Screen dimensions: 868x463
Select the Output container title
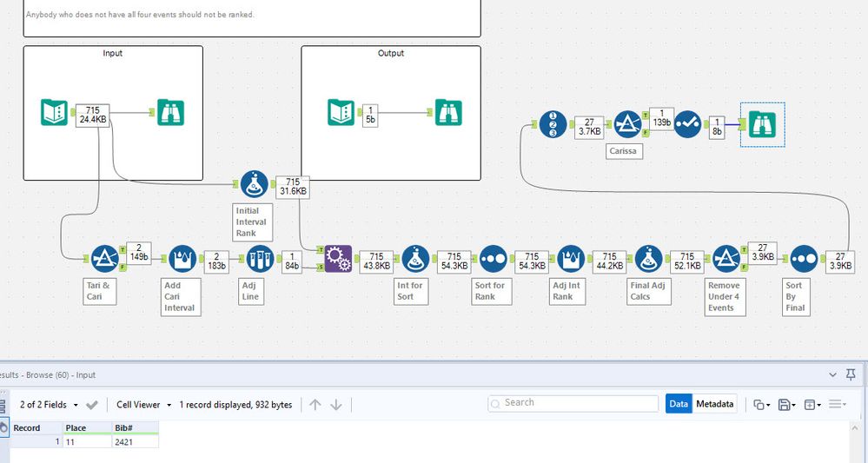tap(391, 53)
